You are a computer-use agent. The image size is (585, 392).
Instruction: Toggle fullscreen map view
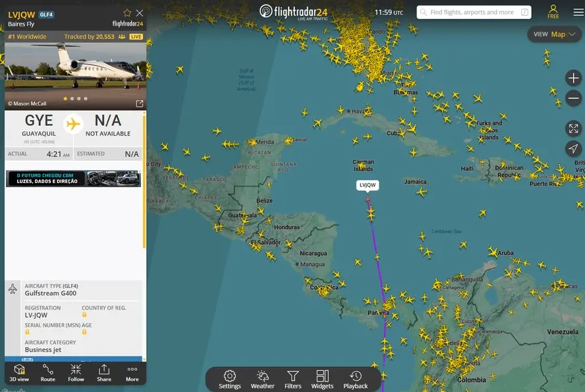[573, 128]
